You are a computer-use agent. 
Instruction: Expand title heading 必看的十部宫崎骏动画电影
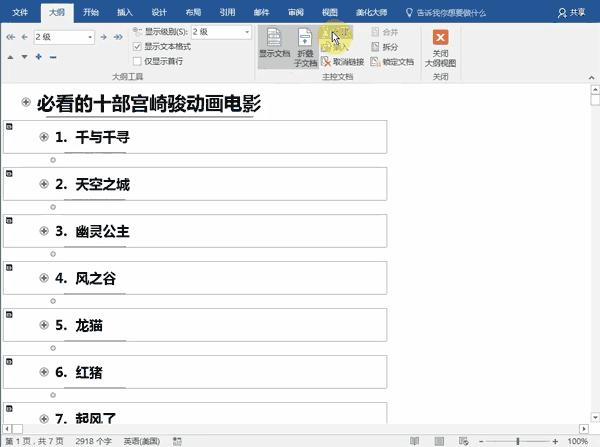[26, 102]
